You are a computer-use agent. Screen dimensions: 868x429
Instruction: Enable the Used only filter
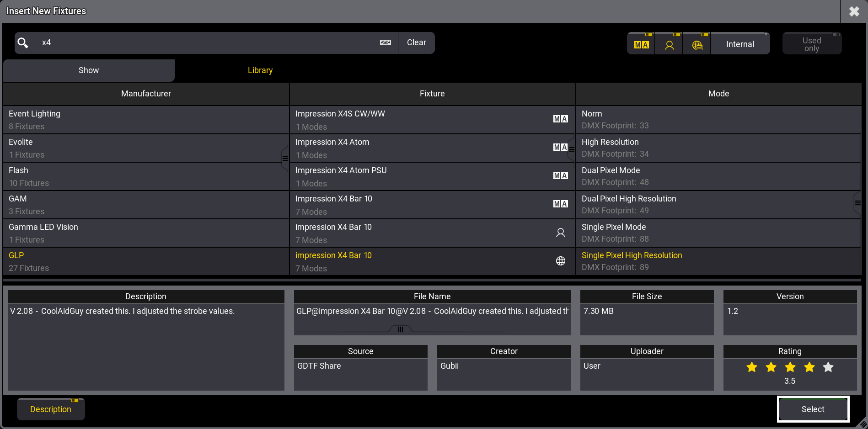(x=812, y=44)
